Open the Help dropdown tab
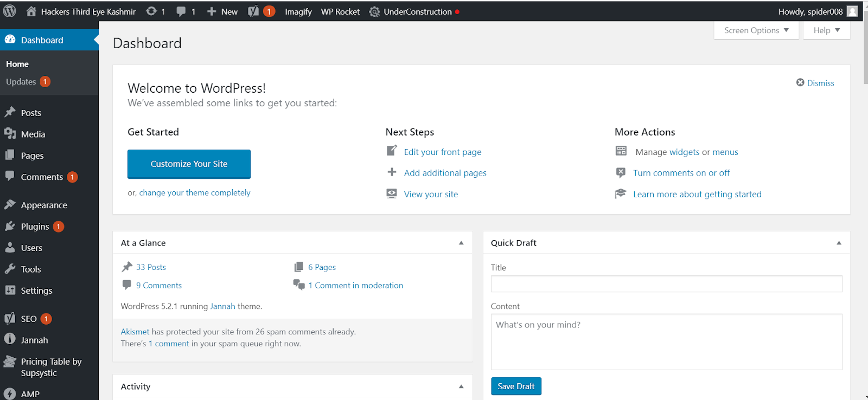 click(x=827, y=30)
